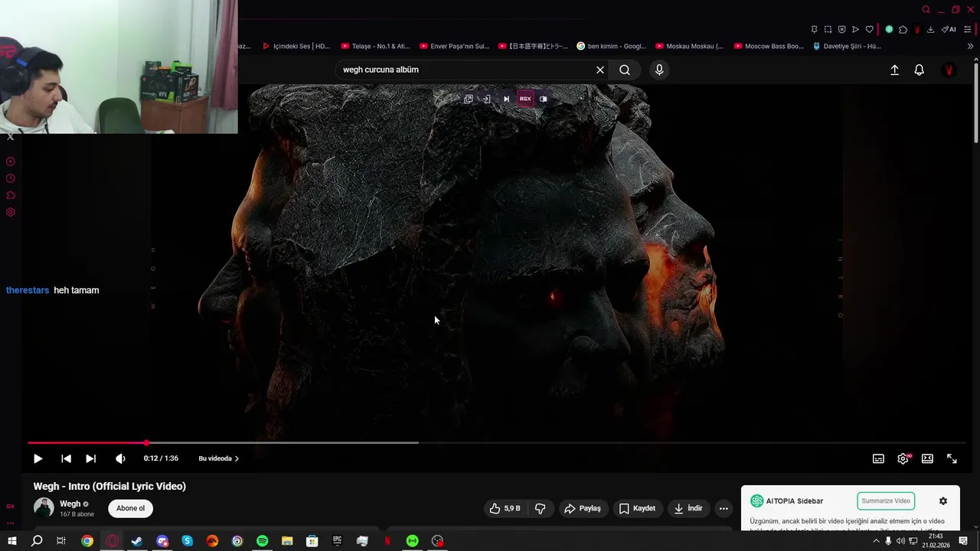This screenshot has width=980, height=551.
Task: Take a snapshot with Opera toolbar
Action: coord(828,29)
